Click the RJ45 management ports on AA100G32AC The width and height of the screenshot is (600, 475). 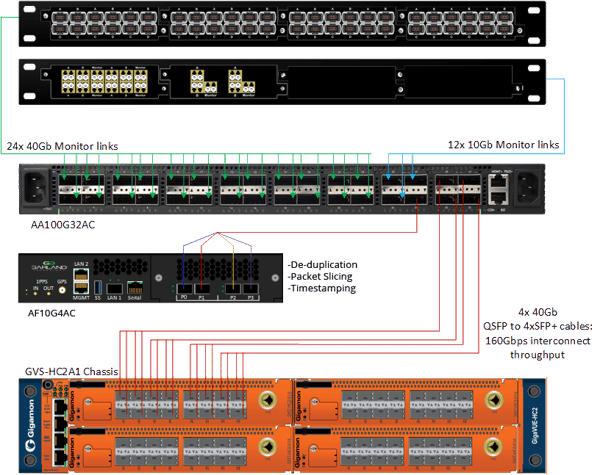(x=499, y=189)
